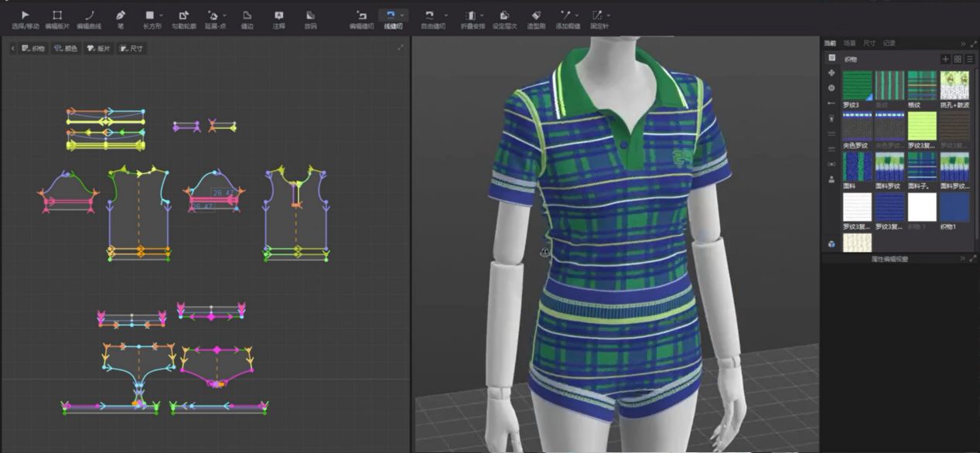Switch fabric list to list view
This screenshot has height=453, width=980.
pos(969,59)
